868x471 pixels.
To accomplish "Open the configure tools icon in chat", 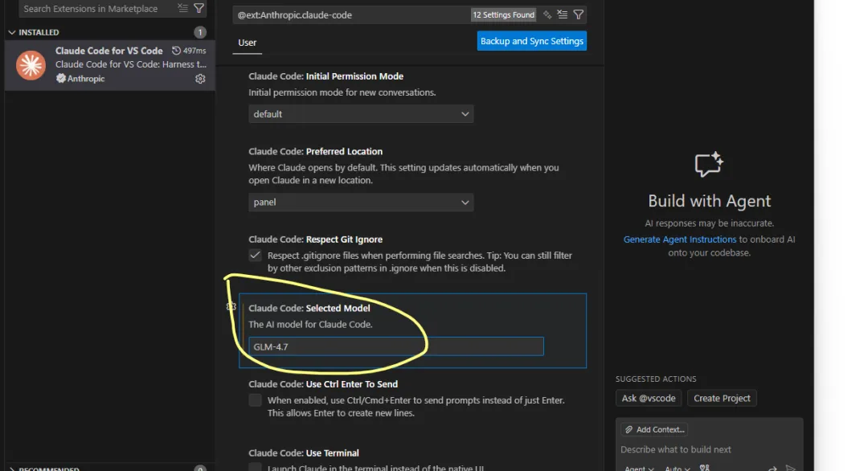I will [704, 469].
